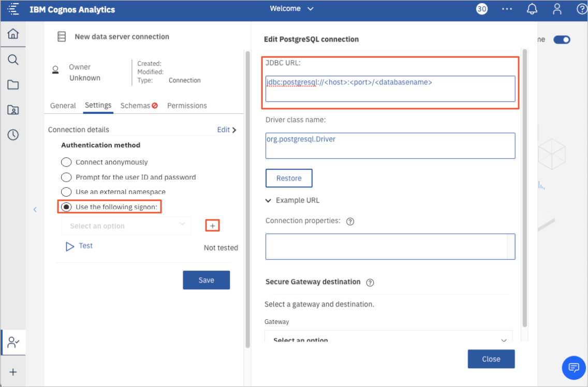
Task: Click the Connection properties text area
Action: point(390,247)
